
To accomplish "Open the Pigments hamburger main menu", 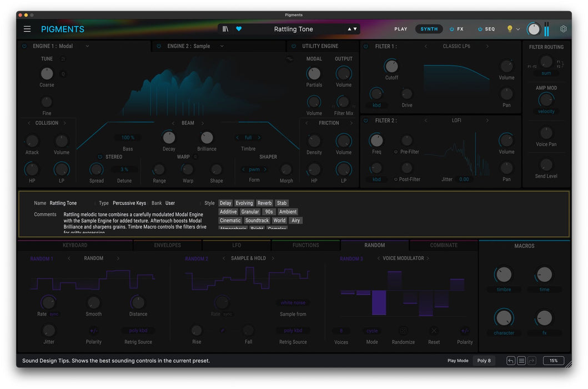I will click(27, 29).
